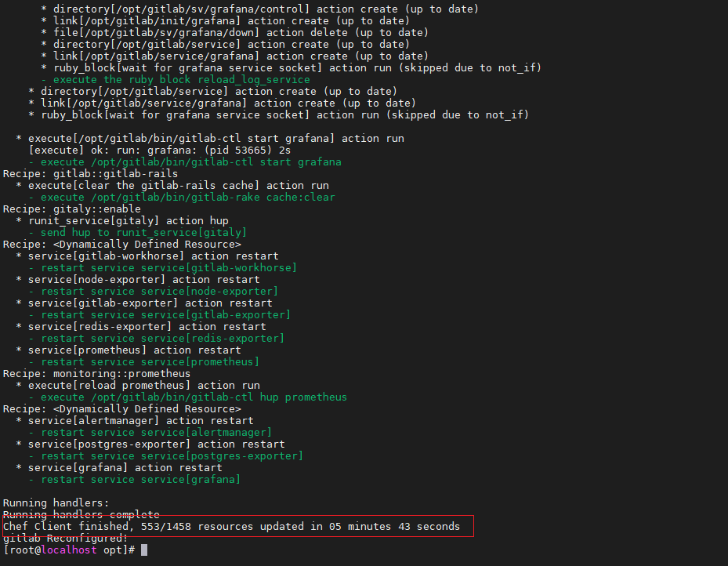Click 'service[postgres-exporter] action restart' line
The height and width of the screenshot is (566, 728).
150,444
